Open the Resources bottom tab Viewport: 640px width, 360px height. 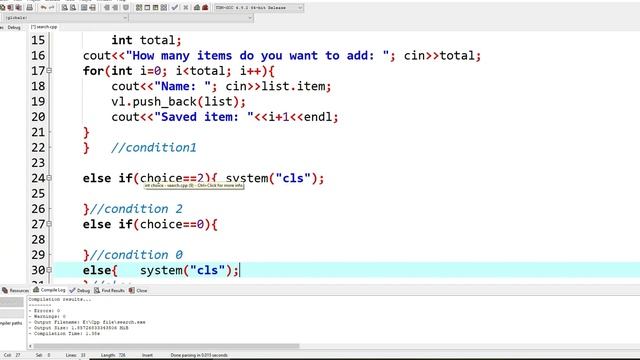click(16, 291)
